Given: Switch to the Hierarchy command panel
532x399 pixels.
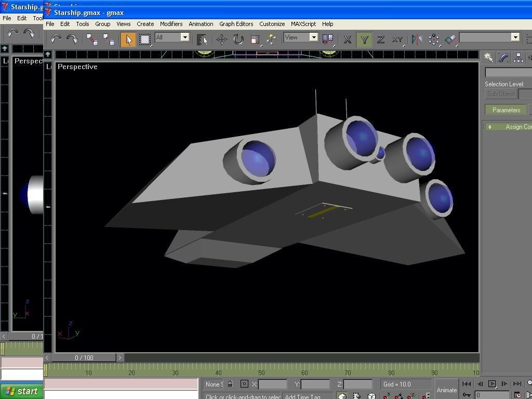Looking at the screenshot, I should 518,57.
